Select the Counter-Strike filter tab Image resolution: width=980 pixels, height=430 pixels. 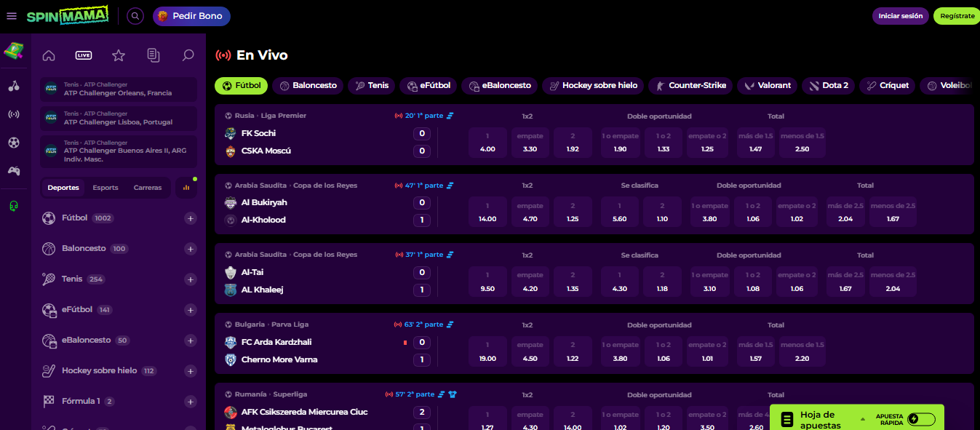tap(690, 86)
